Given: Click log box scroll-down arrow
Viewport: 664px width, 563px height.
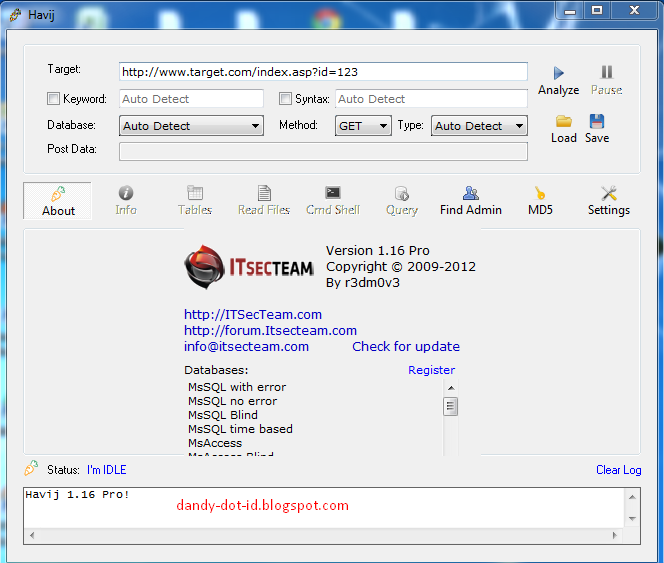Looking at the screenshot, I should [632, 519].
